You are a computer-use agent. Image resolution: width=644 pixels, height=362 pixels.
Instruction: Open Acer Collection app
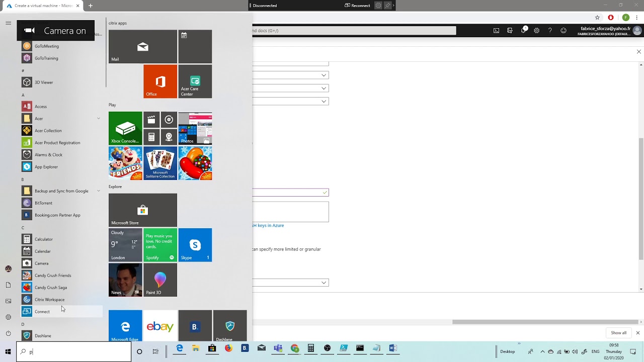[x=61, y=131]
